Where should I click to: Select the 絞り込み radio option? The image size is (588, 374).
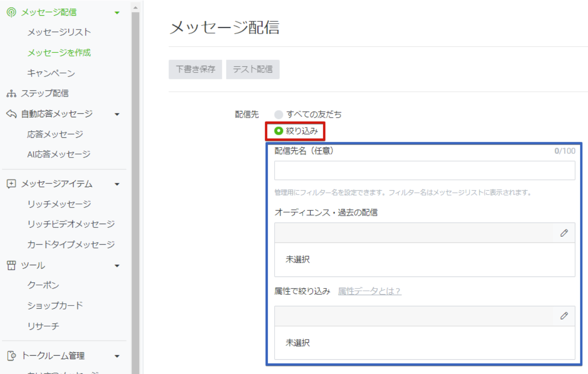[279, 131]
